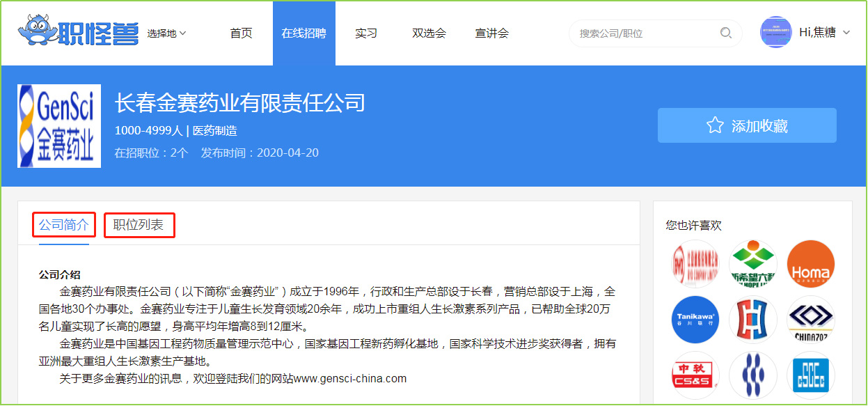Click the www.gensci-china.com website text
The image size is (868, 406).
(x=349, y=379)
